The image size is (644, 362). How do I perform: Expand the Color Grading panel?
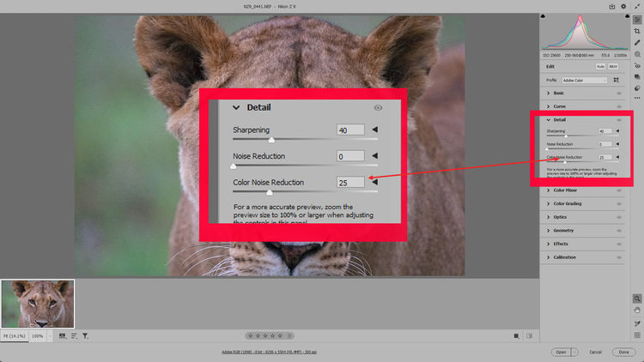click(x=567, y=203)
